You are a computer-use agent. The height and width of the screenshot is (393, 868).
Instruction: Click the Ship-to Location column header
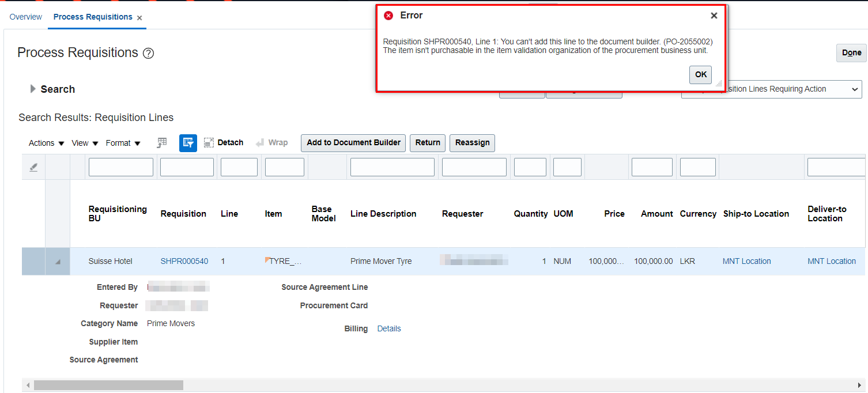click(x=756, y=214)
